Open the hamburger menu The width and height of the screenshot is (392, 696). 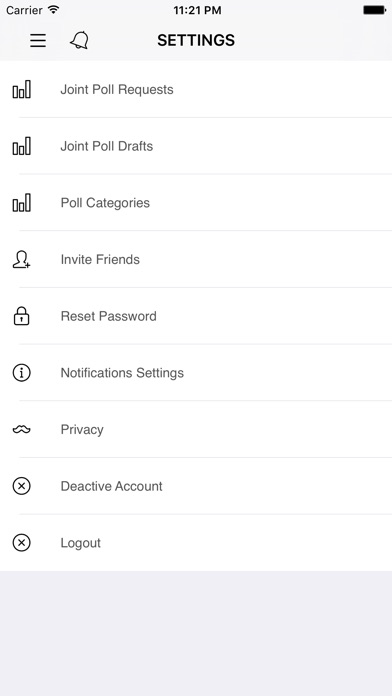click(38, 40)
